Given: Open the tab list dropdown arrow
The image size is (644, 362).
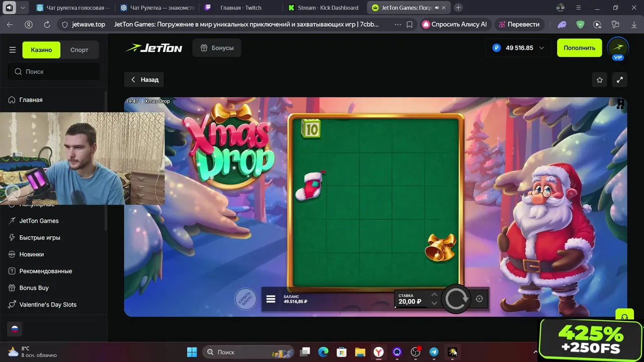Looking at the screenshot, I should (23, 8).
